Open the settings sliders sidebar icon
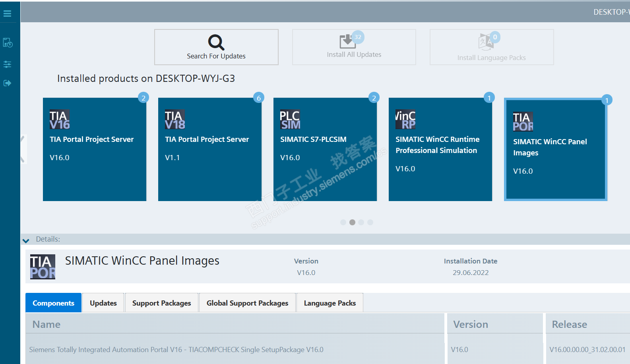This screenshot has height=364, width=630. point(7,64)
